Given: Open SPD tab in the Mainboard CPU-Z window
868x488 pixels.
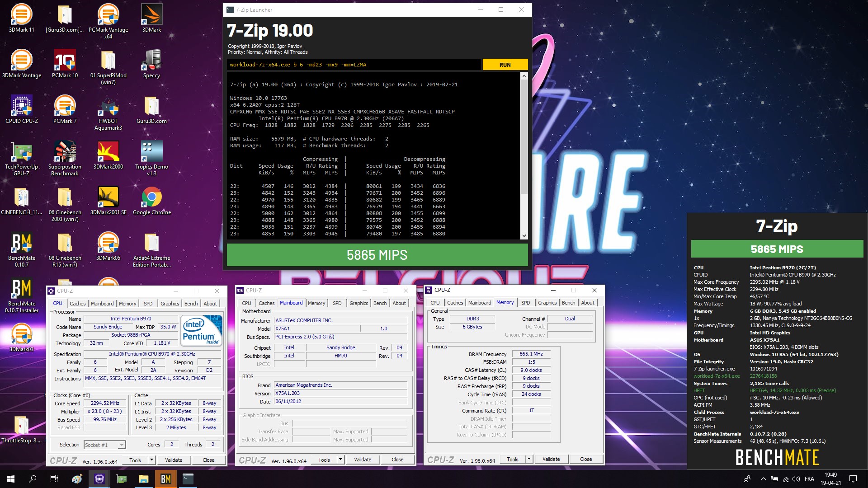Looking at the screenshot, I should coord(337,303).
